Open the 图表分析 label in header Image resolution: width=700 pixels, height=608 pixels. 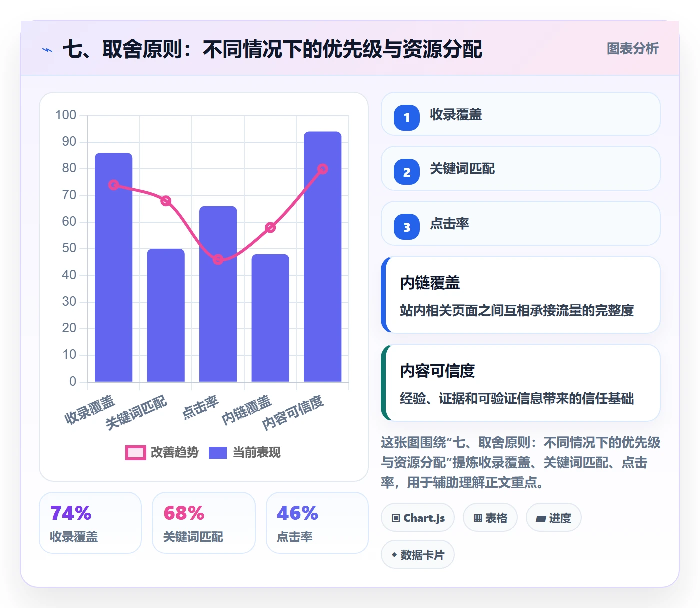coord(633,49)
